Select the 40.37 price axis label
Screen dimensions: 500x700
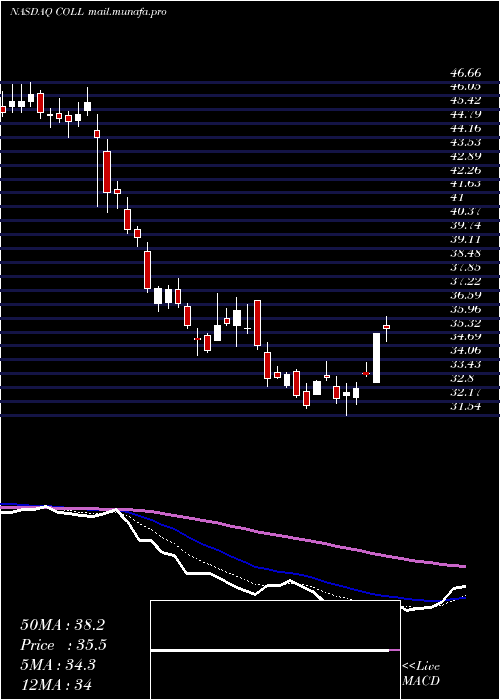tap(465, 212)
